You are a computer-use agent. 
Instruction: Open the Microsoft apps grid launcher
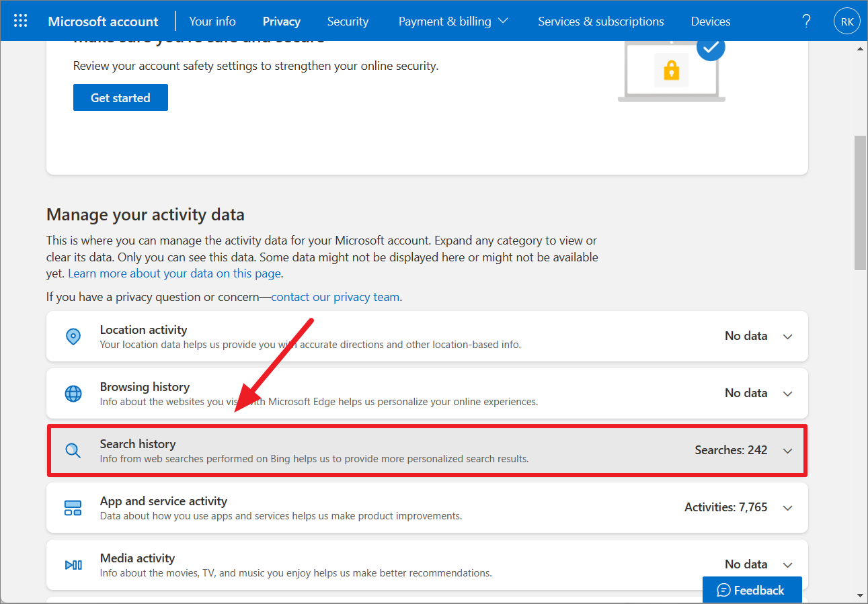(x=21, y=21)
